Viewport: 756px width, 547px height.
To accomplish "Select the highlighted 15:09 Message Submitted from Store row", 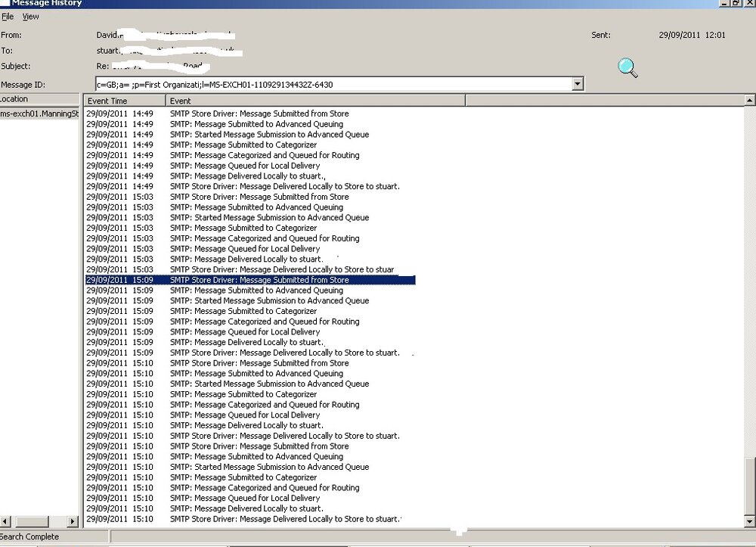I will [x=250, y=280].
